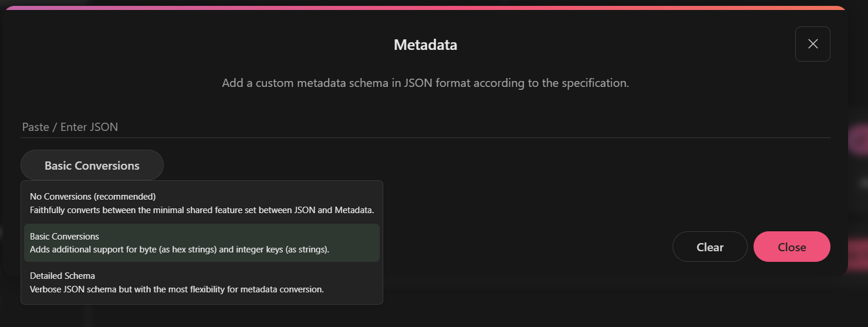Select the No Conversions (recommended) option
868x327 pixels.
pos(93,197)
